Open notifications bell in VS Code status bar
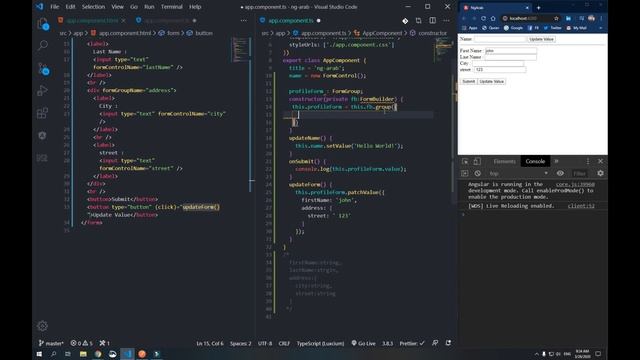 (x=448, y=344)
